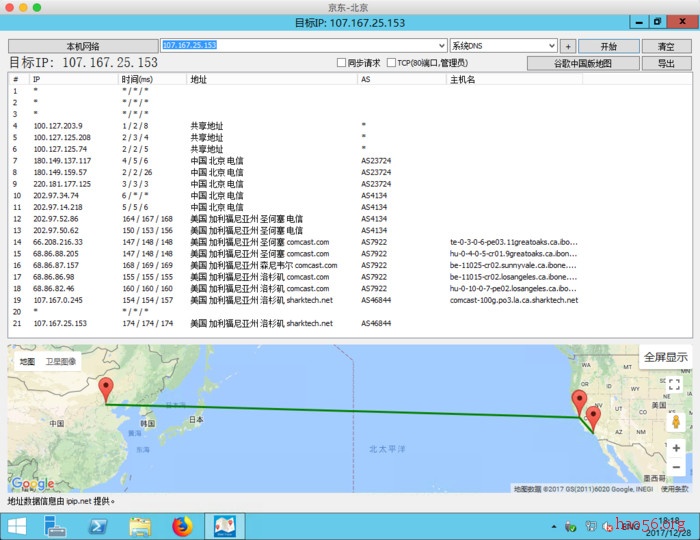Expand the target IP address dropdown
The height and width of the screenshot is (540, 700).
pyautogui.click(x=441, y=46)
